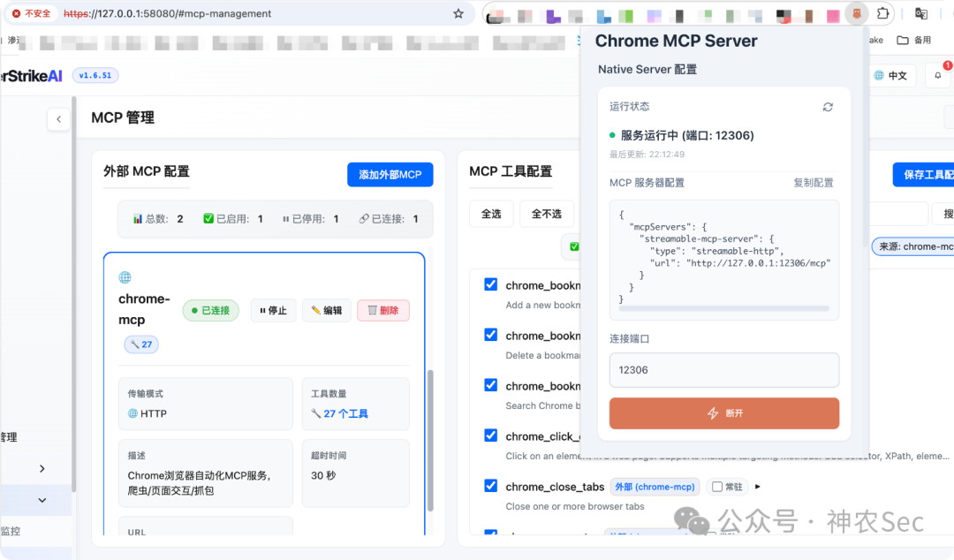Stop the chrome-mcp server

coord(273,310)
